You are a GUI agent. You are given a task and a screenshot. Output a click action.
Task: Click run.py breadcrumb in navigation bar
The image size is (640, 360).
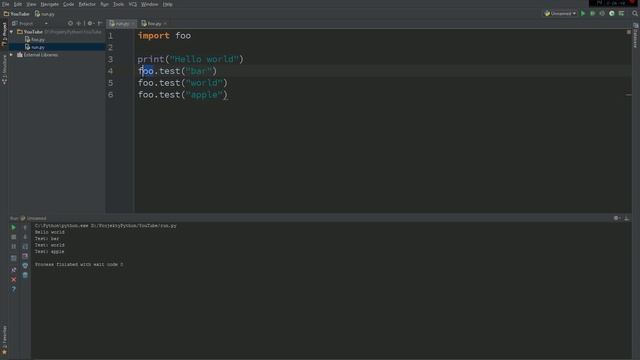point(44,14)
